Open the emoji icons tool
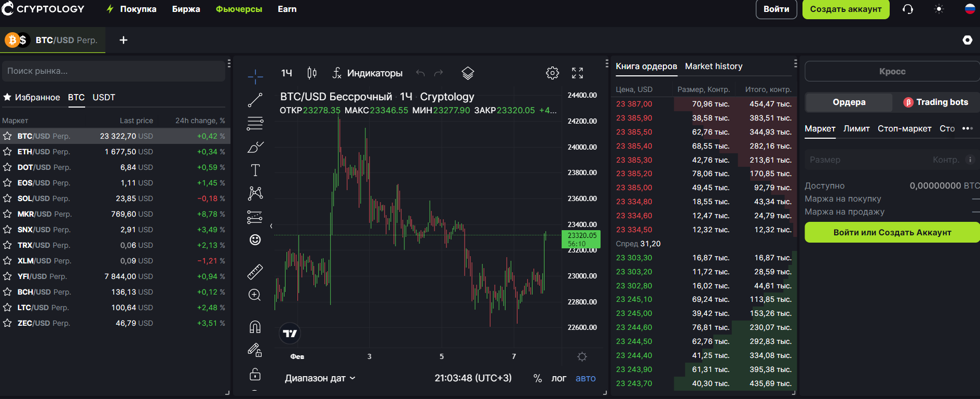Image resolution: width=980 pixels, height=399 pixels. tap(255, 240)
